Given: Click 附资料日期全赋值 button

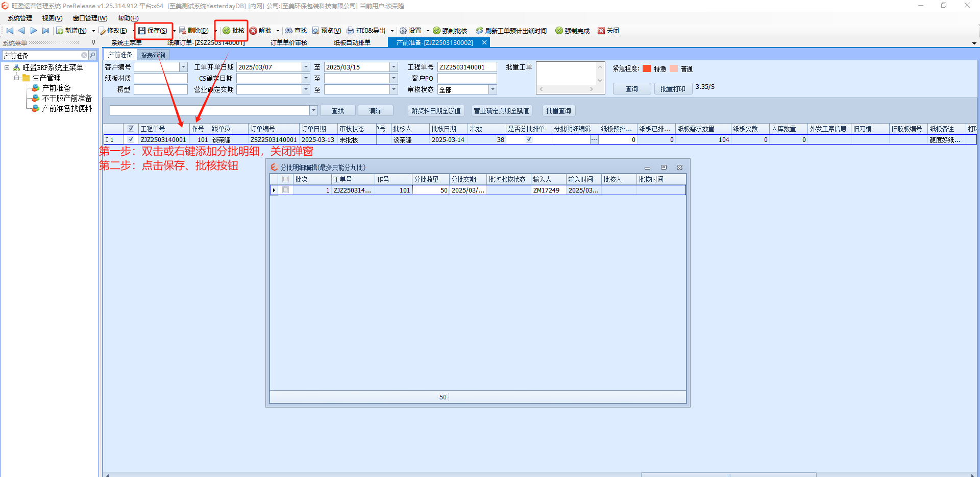Looking at the screenshot, I should [x=436, y=111].
